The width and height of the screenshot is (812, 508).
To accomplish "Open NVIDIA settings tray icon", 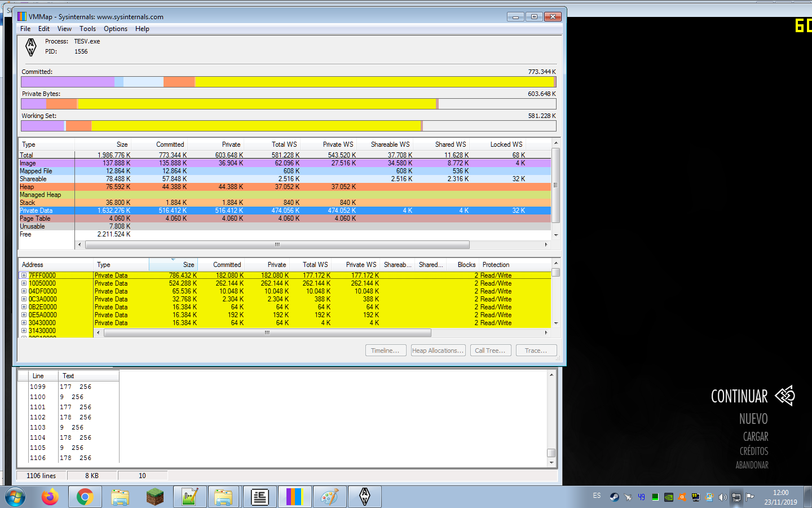I will (x=668, y=497).
